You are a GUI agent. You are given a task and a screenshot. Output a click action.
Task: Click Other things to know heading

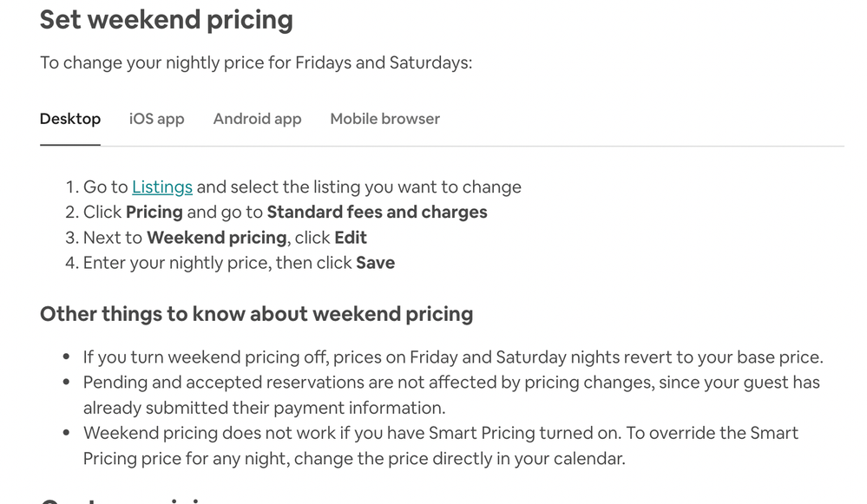(256, 314)
